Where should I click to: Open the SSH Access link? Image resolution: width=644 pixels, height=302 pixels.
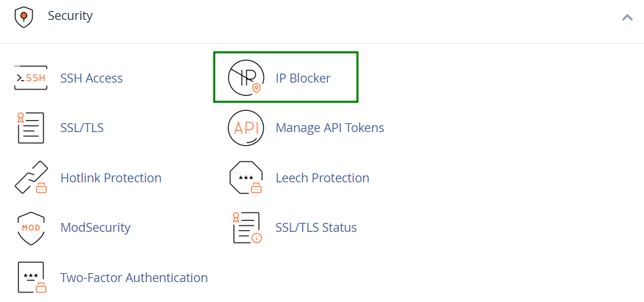click(91, 78)
